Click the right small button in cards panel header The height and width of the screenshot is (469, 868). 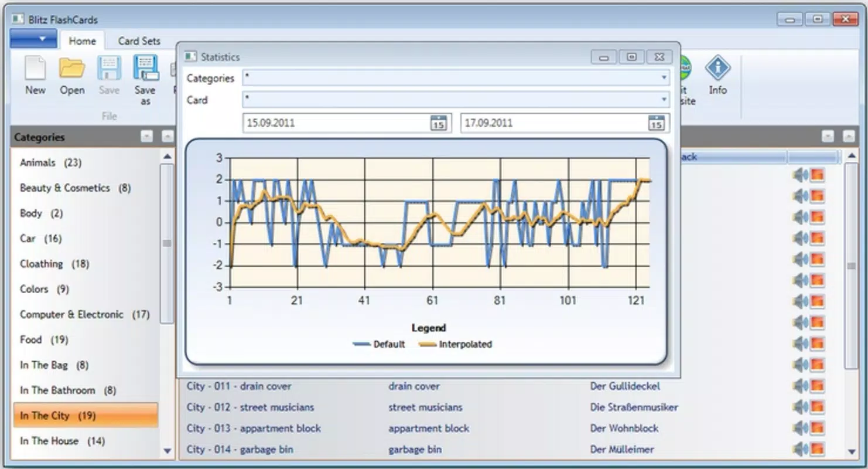(849, 137)
